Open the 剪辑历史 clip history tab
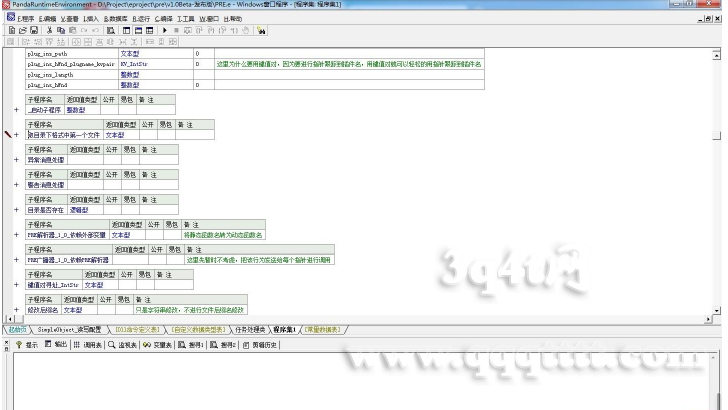Image resolution: width=728 pixels, height=410 pixels. 260,345
